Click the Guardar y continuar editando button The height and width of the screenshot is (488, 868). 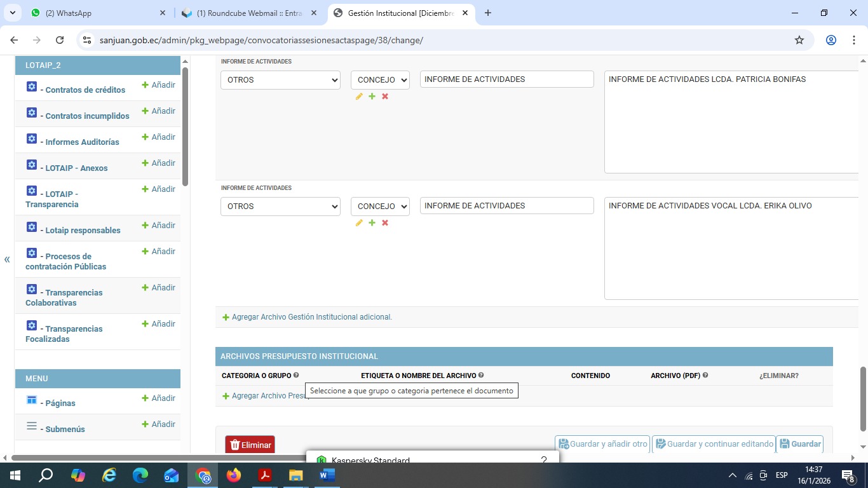714,444
